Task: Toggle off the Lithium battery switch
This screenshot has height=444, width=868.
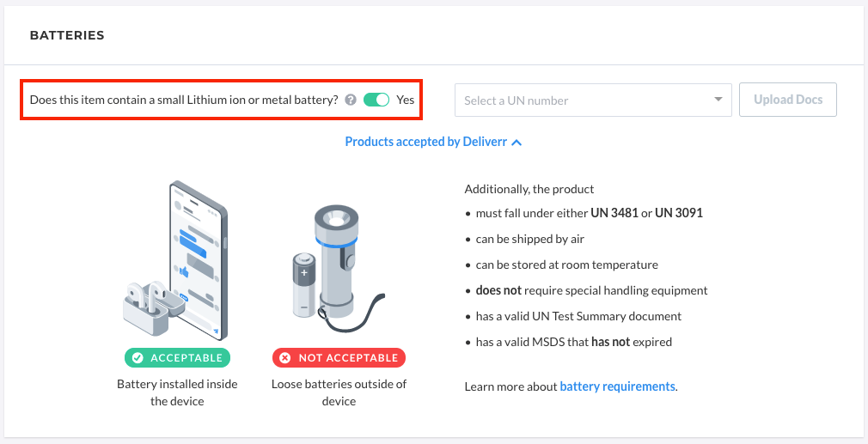Action: point(376,100)
